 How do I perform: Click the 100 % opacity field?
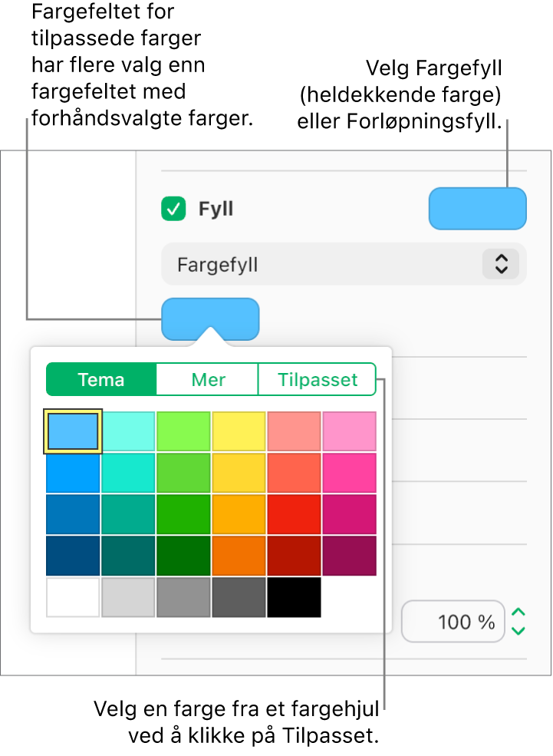click(x=453, y=622)
